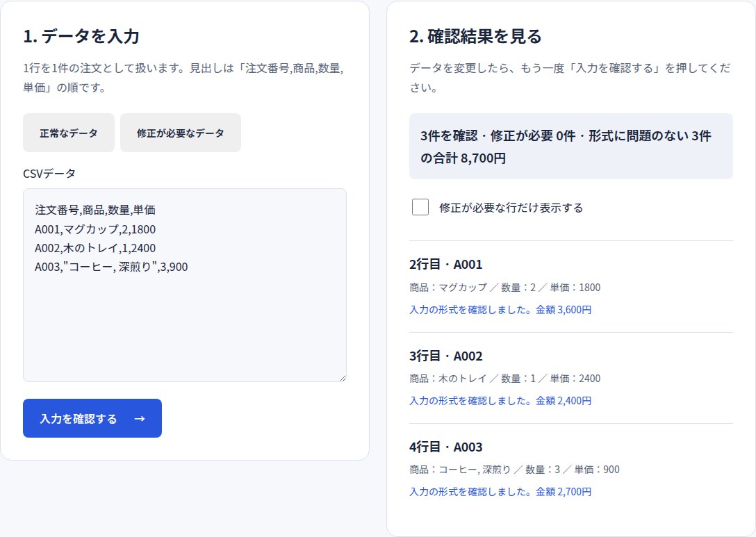Click the arrow icon on 入力を確認する button
The image size is (756, 537).
pos(140,418)
